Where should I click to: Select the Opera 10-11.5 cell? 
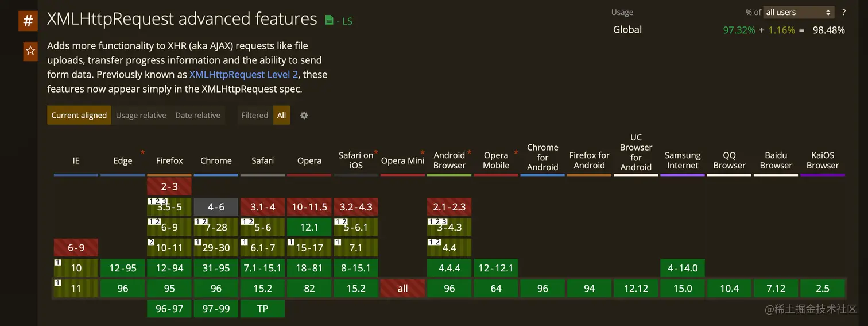309,207
